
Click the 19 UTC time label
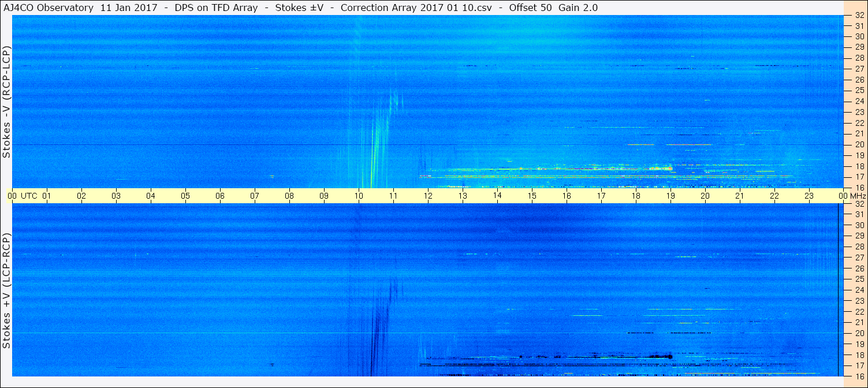click(x=670, y=196)
